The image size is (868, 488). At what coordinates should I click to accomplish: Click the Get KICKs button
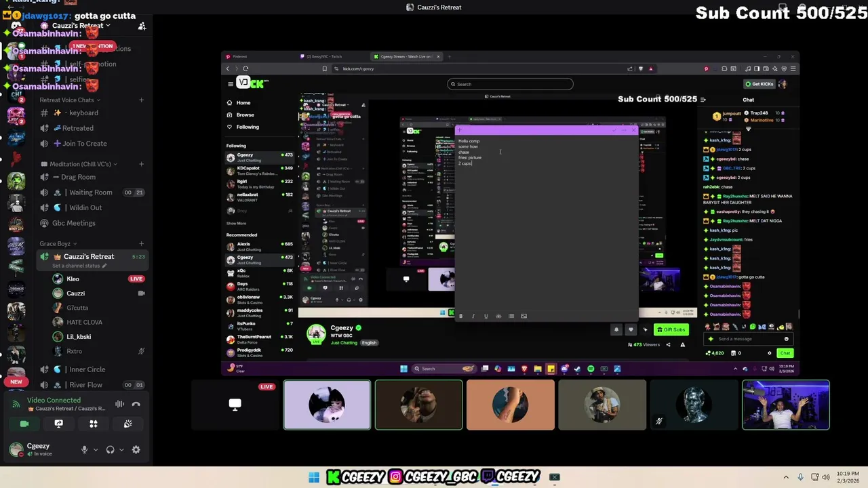759,84
